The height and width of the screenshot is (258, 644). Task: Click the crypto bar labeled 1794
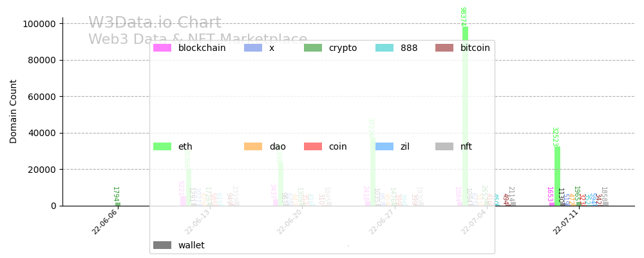coord(118,204)
